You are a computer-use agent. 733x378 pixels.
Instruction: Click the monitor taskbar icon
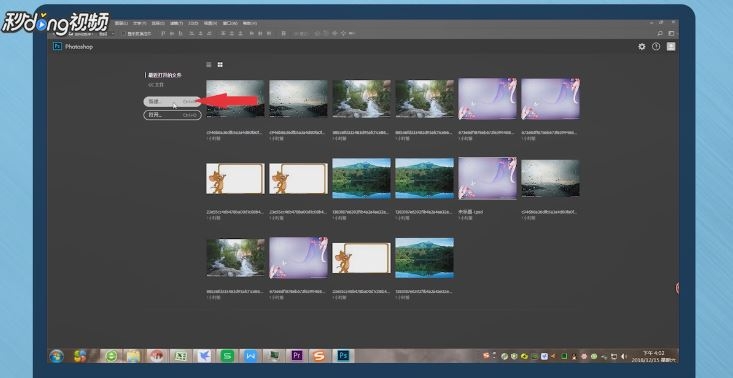273,356
